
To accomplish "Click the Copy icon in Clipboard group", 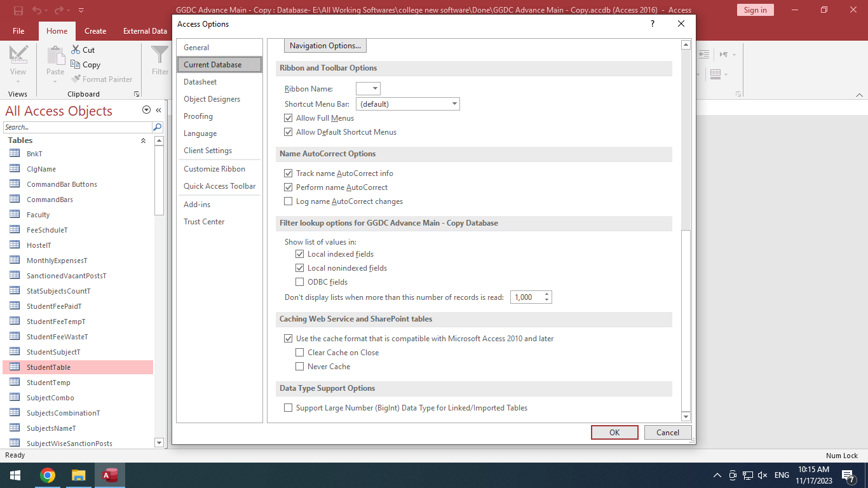I will [x=76, y=64].
